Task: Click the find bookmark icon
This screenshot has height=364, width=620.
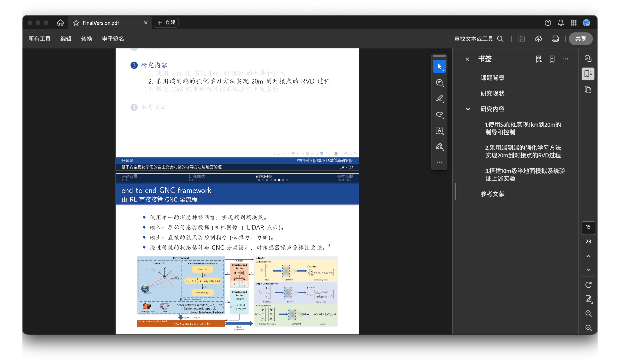Action: tap(539, 59)
